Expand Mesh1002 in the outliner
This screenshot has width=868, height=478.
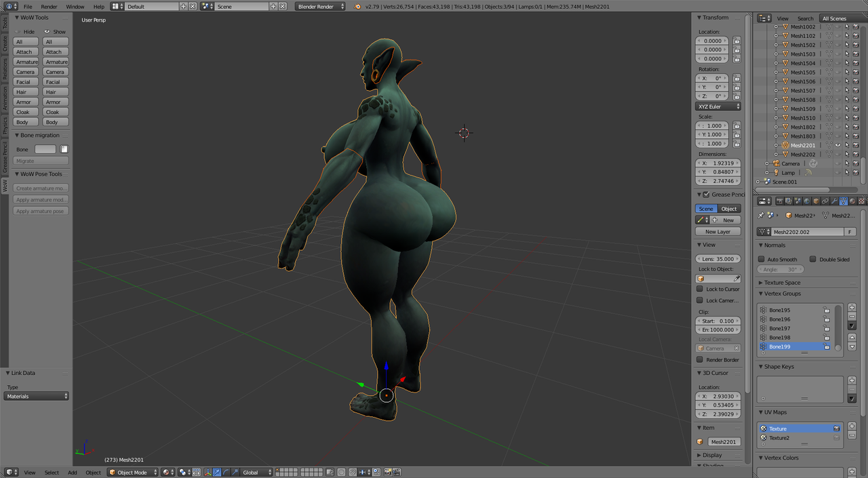(x=776, y=26)
